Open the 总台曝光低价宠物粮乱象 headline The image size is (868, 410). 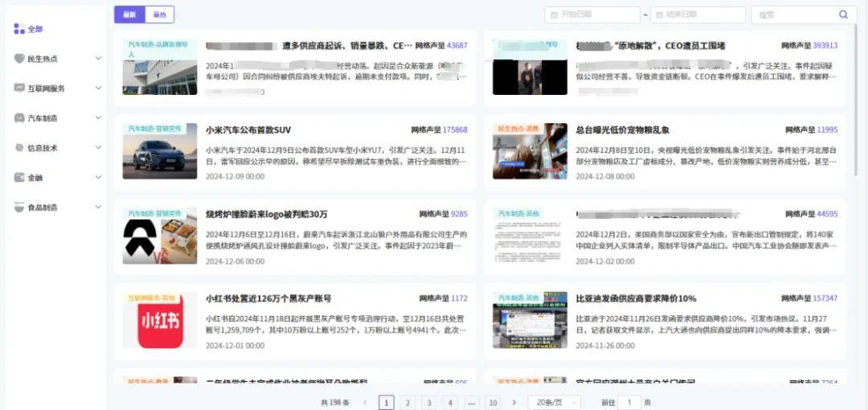pos(623,130)
